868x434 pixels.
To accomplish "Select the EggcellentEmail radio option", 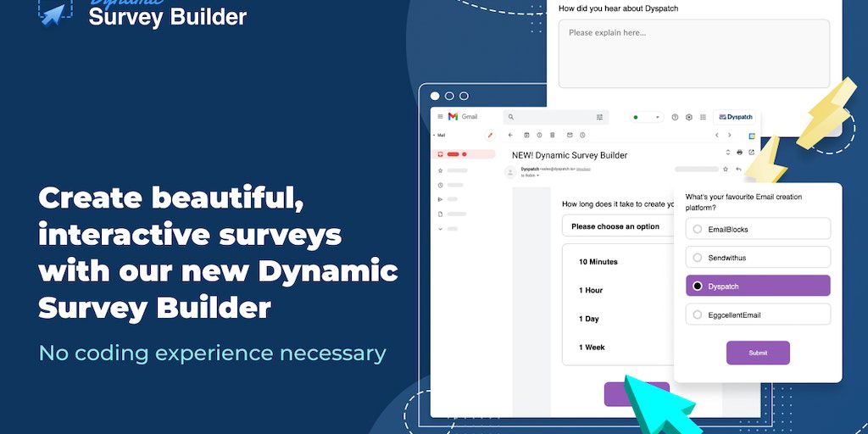I will (698, 315).
